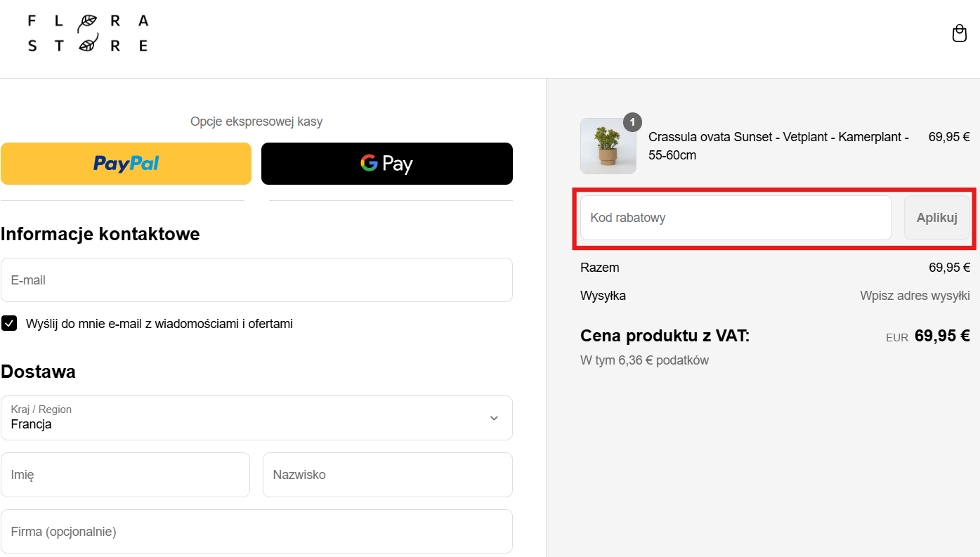Click the Imię first name field
This screenshot has width=980, height=557.
(x=125, y=475)
